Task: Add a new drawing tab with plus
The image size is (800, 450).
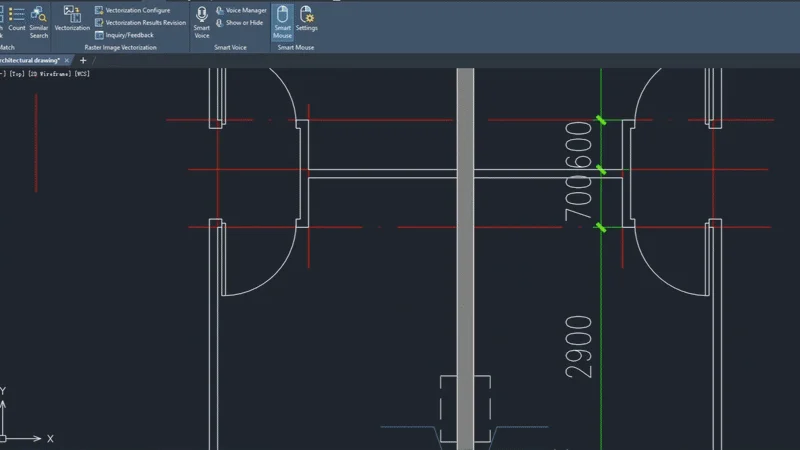Action: point(83,60)
